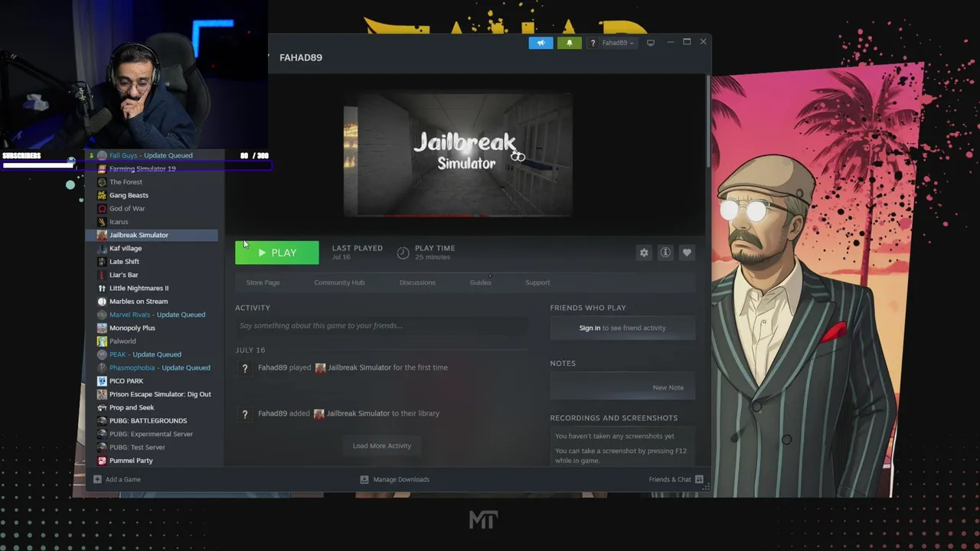The image size is (980, 551).
Task: Open game settings gear icon
Action: [x=644, y=253]
